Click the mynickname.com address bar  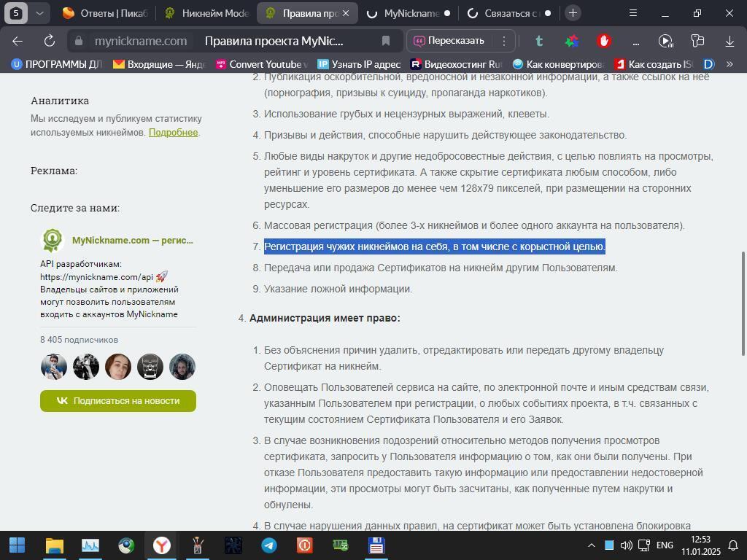tap(141, 41)
